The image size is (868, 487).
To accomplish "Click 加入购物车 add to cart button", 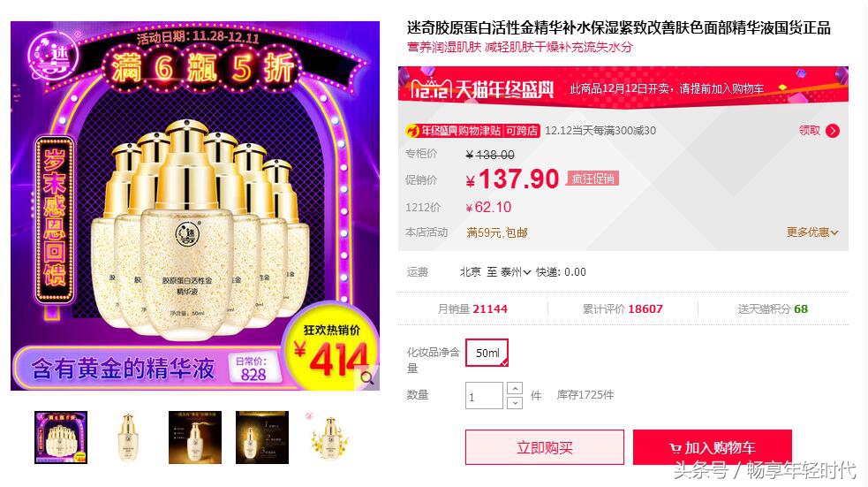I will pos(713,447).
